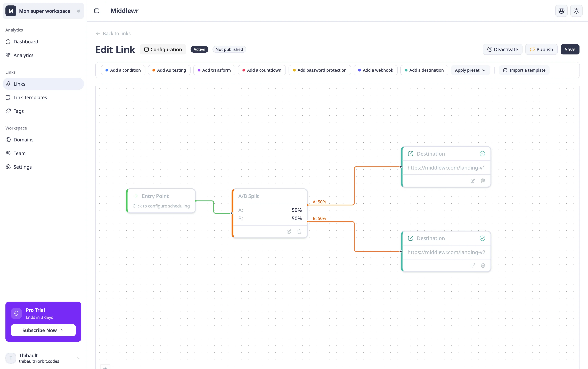588x369 pixels.
Task: Go Back to links
Action: [113, 33]
